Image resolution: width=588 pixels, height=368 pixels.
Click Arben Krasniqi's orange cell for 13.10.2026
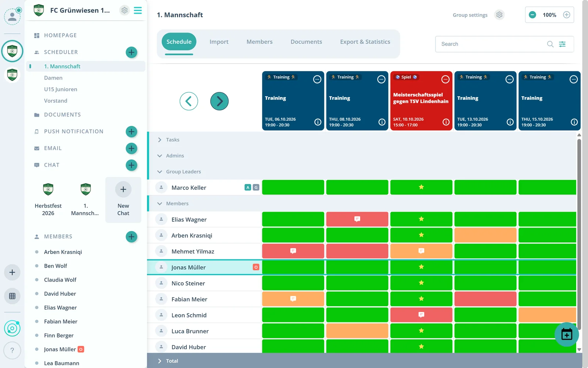coord(485,235)
